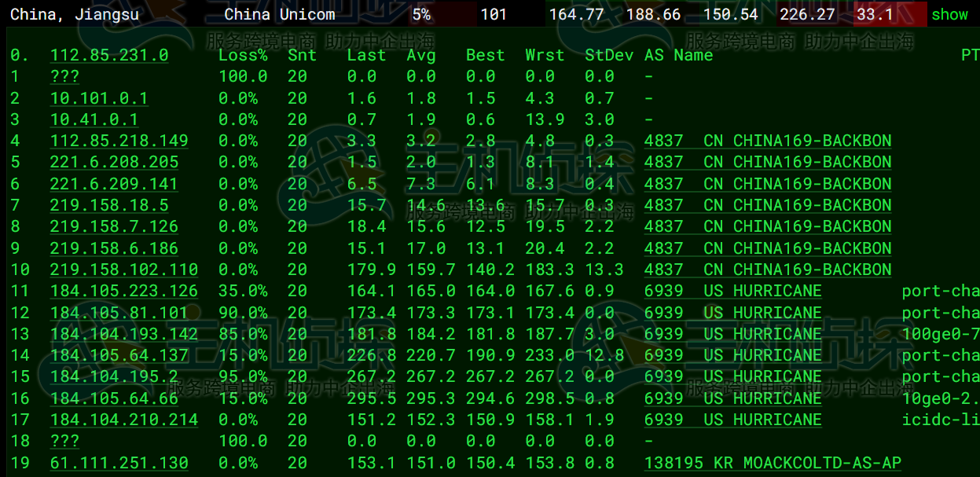Select 'icidc-li' PTR text on hop 17
The height and width of the screenshot is (477, 980).
pos(941,420)
